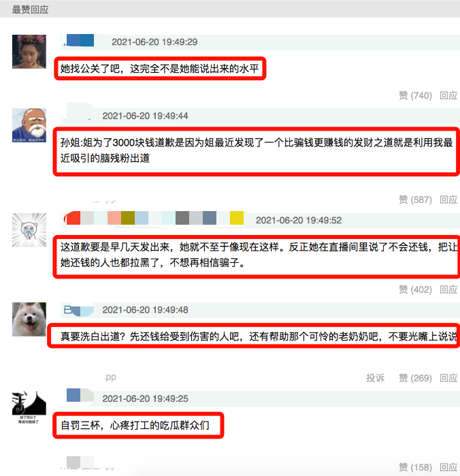Reply via 回应 next to 赞 (587)
The width and height of the screenshot is (460, 476).
448,200
